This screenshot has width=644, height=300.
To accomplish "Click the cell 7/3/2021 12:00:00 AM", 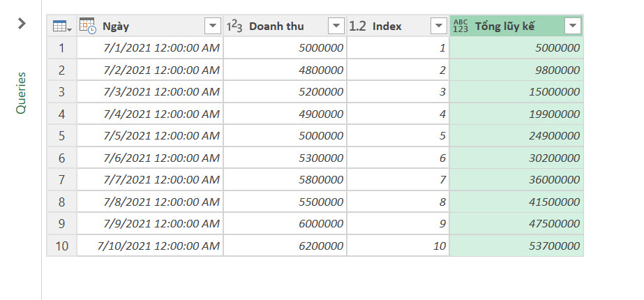I will 150,92.
